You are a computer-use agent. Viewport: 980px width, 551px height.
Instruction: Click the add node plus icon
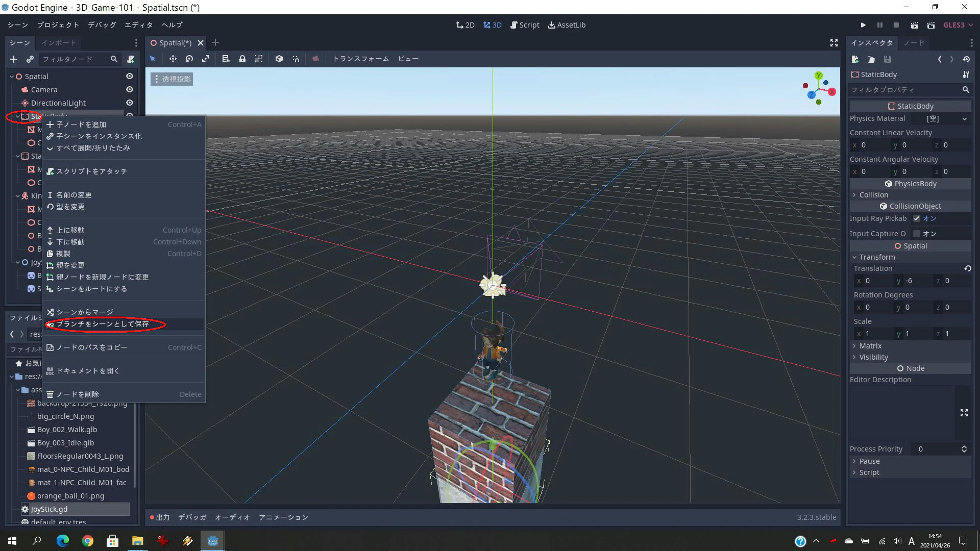click(x=14, y=59)
